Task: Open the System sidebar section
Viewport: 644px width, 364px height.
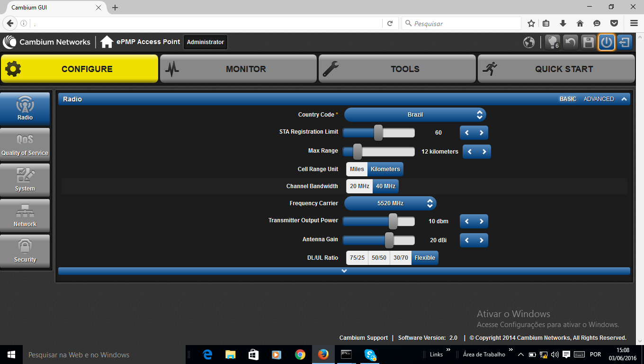Action: pos(25,180)
